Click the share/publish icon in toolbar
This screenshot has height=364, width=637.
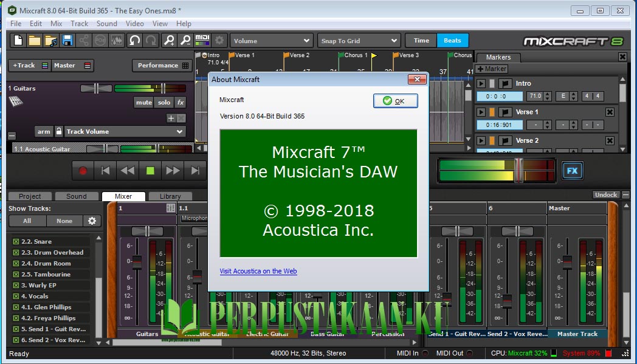(84, 40)
